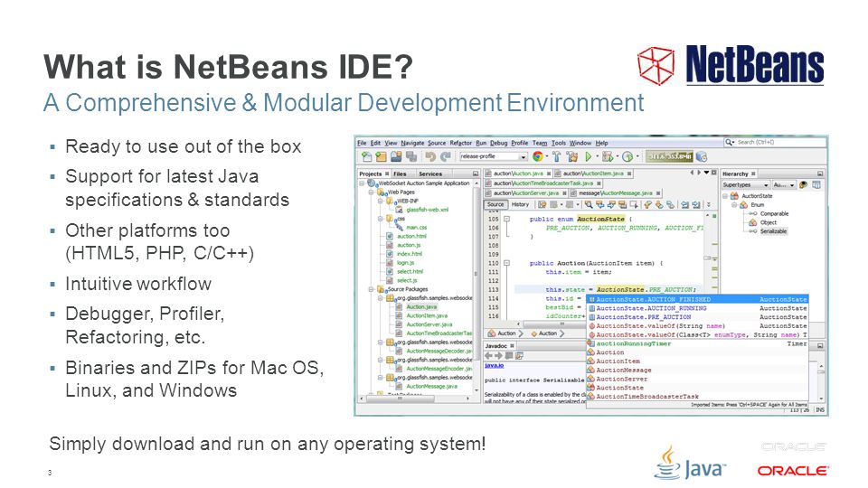Screen dimensions: 868x488
Task: Collapse the code fold at line 110
Action: 506,263
